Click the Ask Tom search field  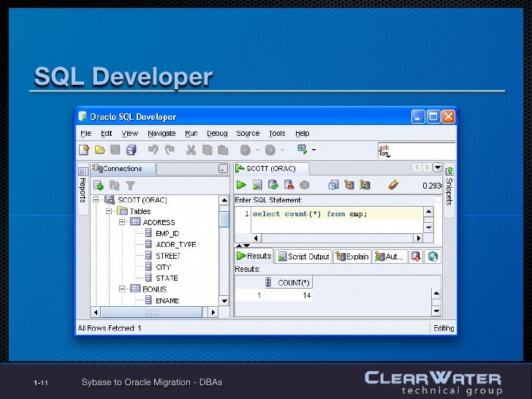click(x=417, y=151)
